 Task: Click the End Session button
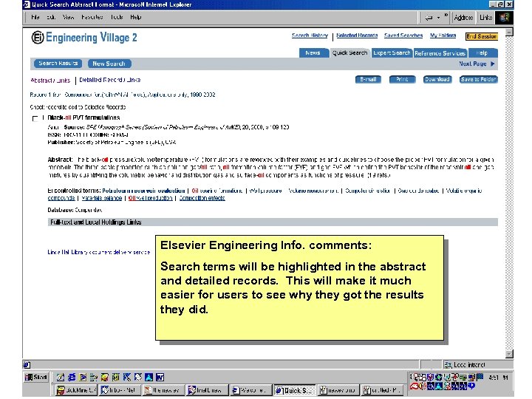(x=482, y=36)
